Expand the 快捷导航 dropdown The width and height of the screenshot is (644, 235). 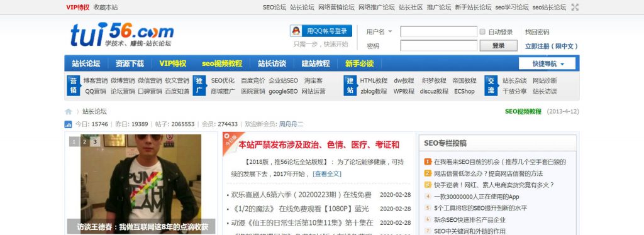547,63
